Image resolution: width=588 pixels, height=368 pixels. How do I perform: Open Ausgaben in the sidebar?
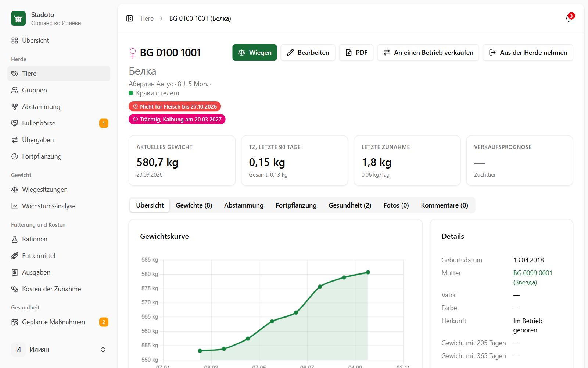pos(59,272)
